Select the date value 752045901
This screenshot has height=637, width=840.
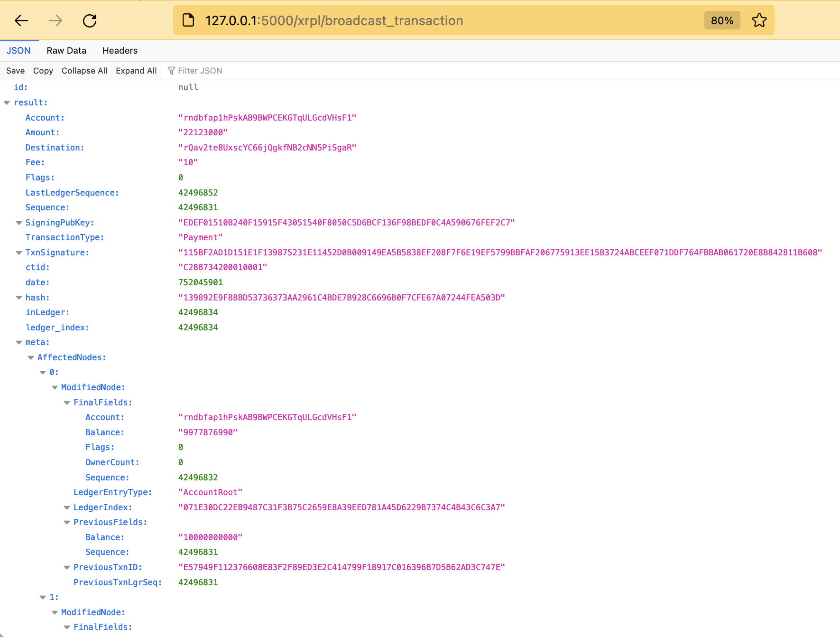201,282
